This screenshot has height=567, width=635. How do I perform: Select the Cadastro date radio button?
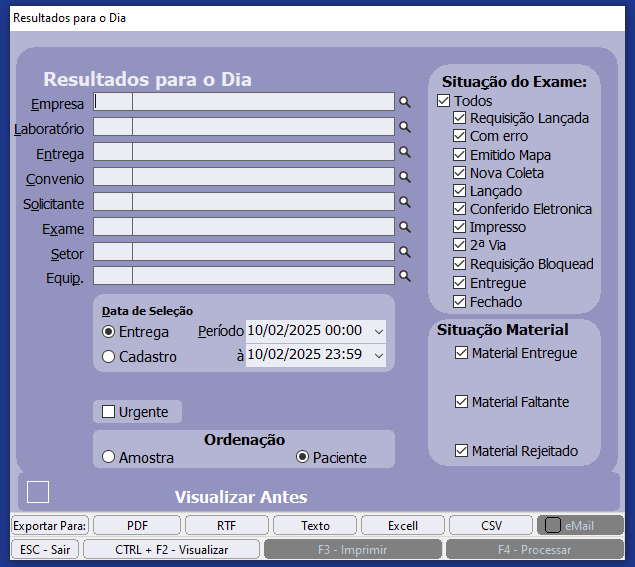(x=109, y=356)
